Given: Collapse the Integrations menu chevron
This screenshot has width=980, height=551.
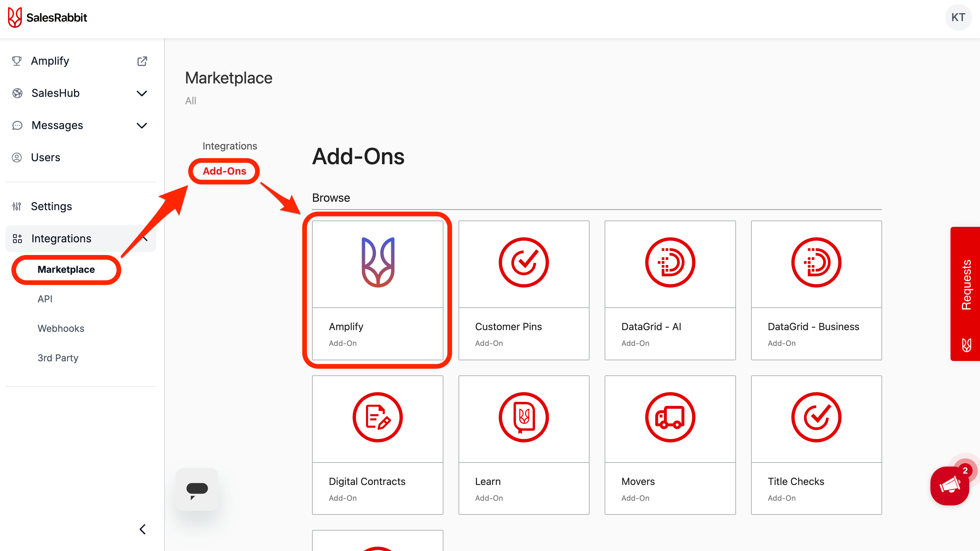Looking at the screenshot, I should click(145, 239).
